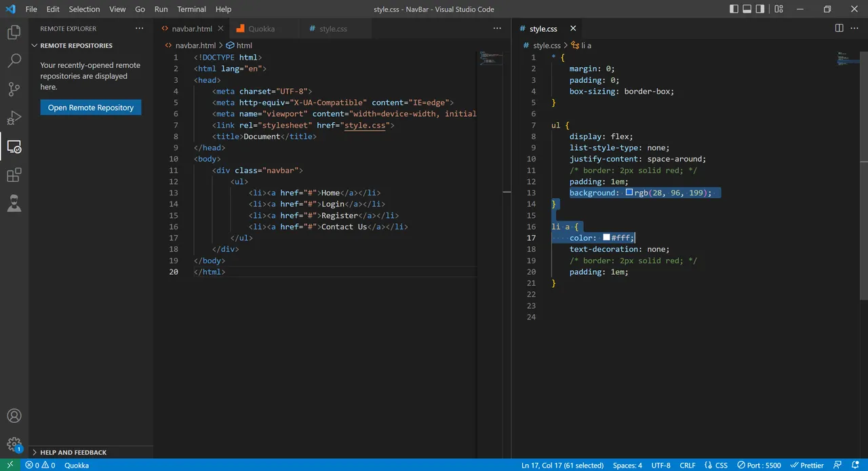The height and width of the screenshot is (471, 868).
Task: Open Remote Explorer views and more actions
Action: click(x=139, y=29)
